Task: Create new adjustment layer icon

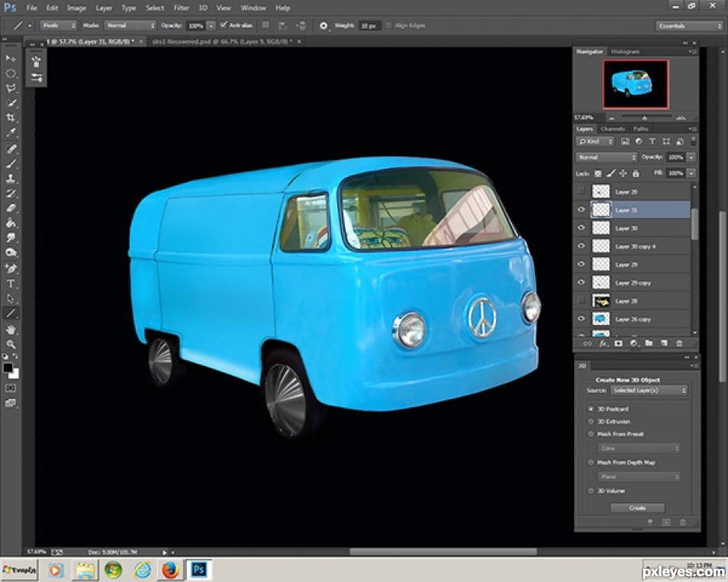Action: pos(633,343)
